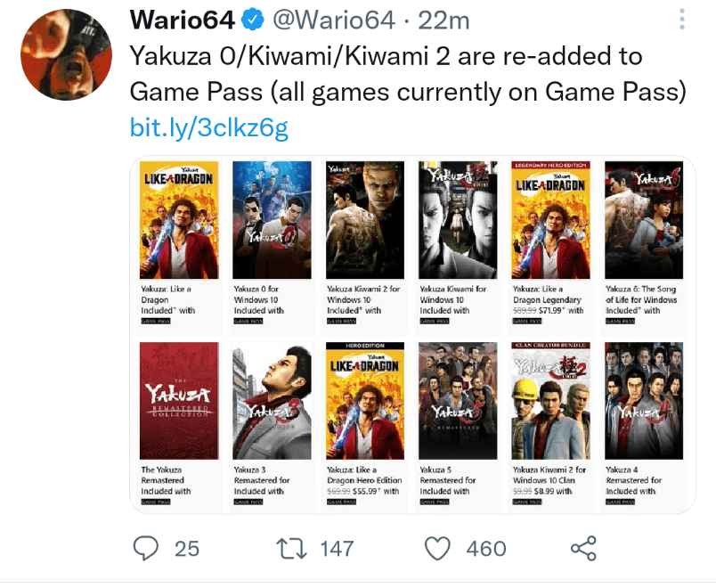Viewport: 716px width, 588px height.
Task: Click the Yakuza: Like a Dragon Legendary Hero Edition cover
Action: pyautogui.click(x=551, y=218)
